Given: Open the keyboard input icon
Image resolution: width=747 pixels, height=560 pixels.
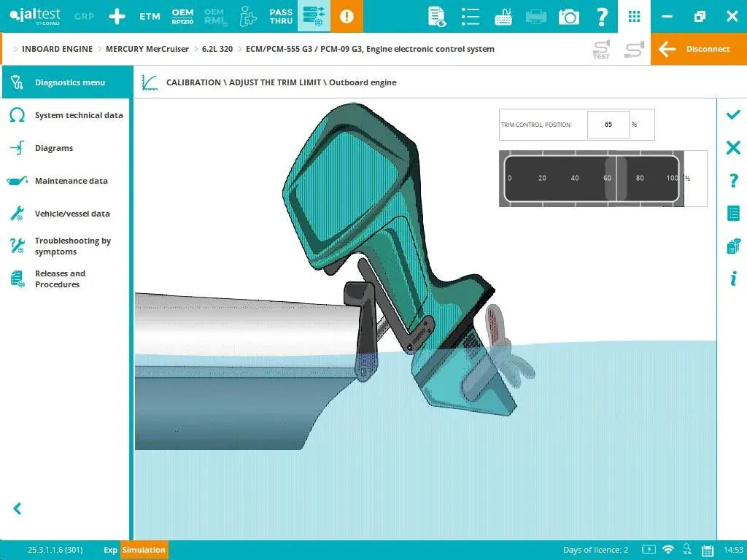Looking at the screenshot, I should click(x=503, y=16).
